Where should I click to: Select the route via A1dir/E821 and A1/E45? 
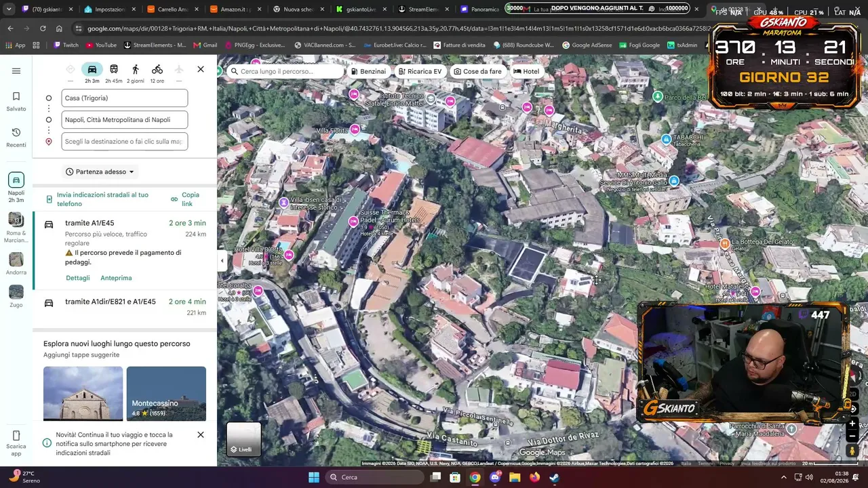(125, 306)
